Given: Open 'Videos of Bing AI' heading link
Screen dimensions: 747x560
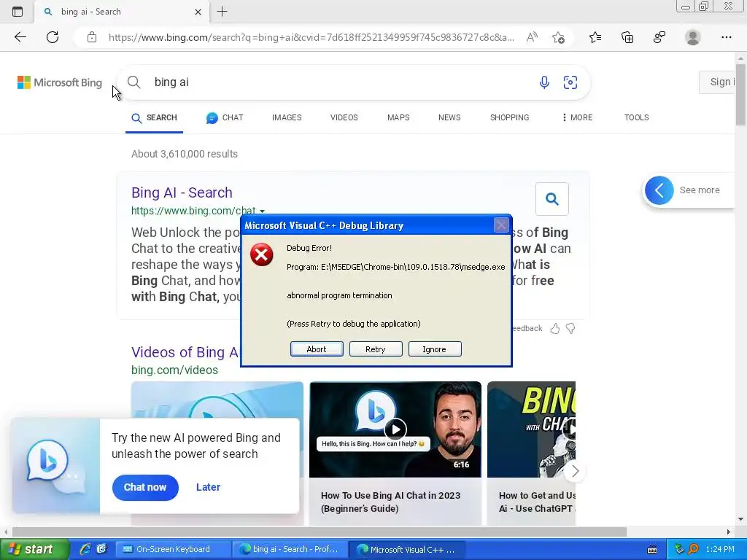Looking at the screenshot, I should pos(185,352).
